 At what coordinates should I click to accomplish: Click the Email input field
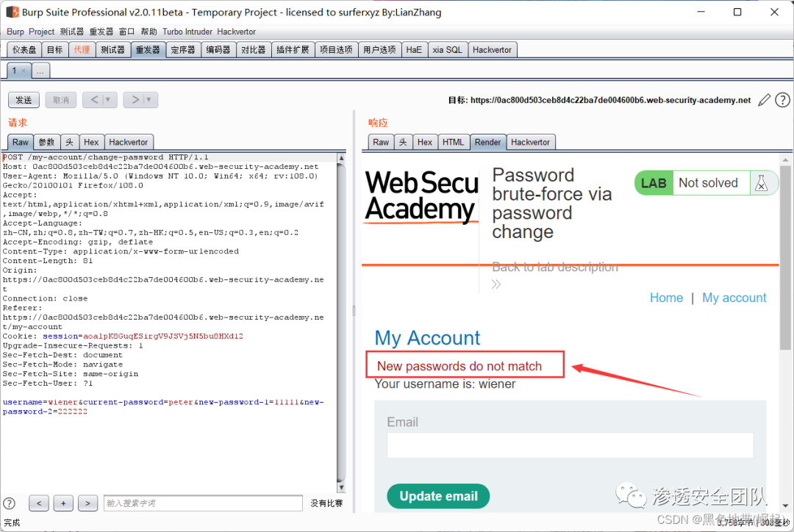click(x=571, y=445)
